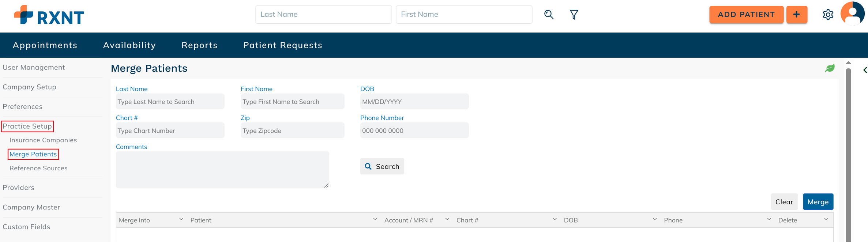Expand the Phone column dropdown arrow

[769, 219]
